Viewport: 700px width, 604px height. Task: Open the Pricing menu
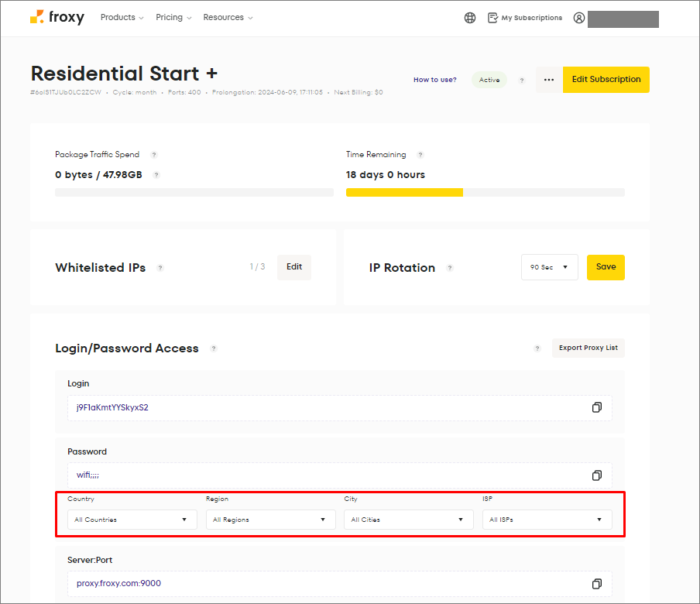[x=173, y=17]
